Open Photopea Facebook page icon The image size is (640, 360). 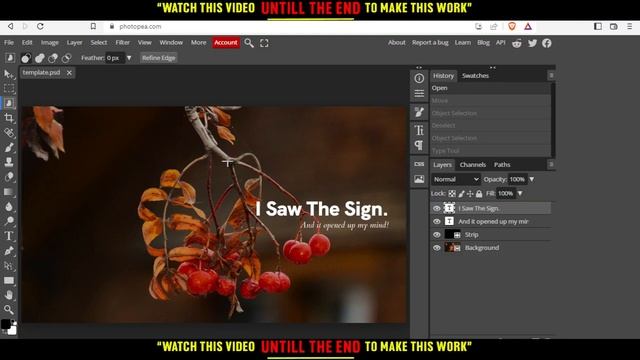(547, 43)
